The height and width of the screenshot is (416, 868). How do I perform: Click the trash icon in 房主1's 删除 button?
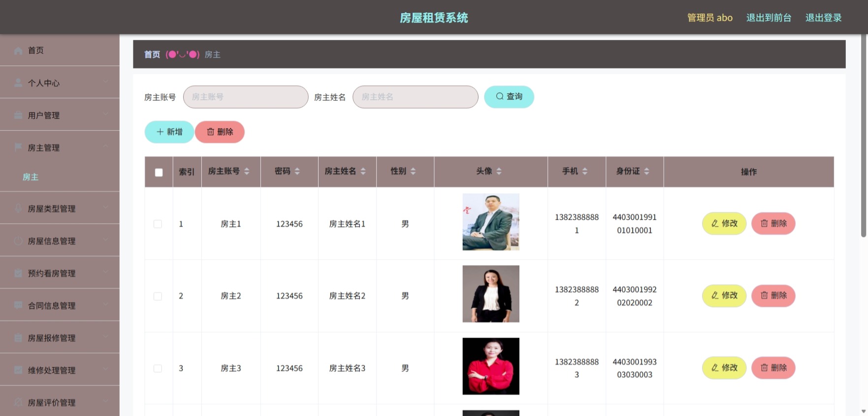764,224
